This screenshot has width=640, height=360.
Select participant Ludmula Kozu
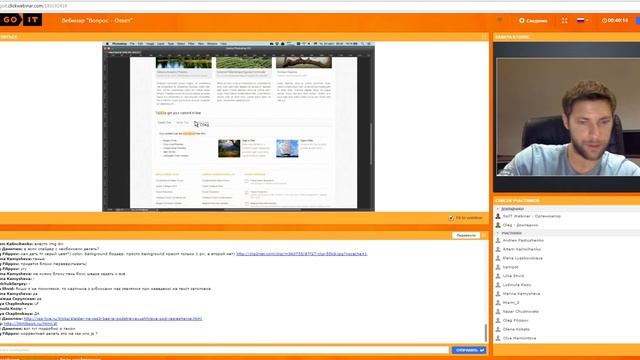[517, 285]
